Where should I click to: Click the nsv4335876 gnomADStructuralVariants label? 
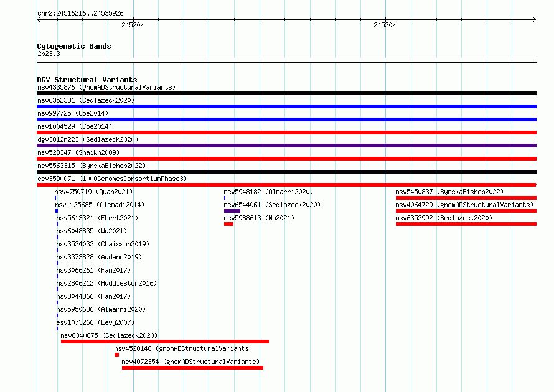[106, 87]
